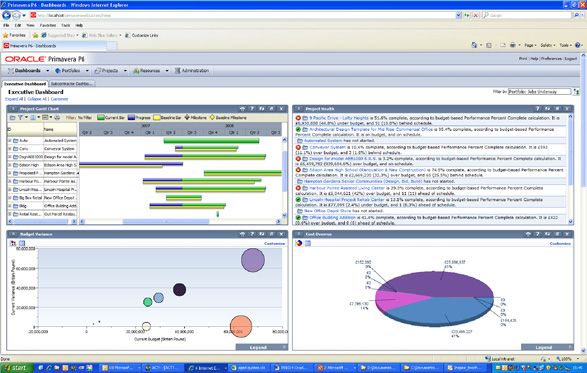Switch Cost Overrun to pie chart view
Image resolution: width=587 pixels, height=373 pixels.
pos(299,243)
